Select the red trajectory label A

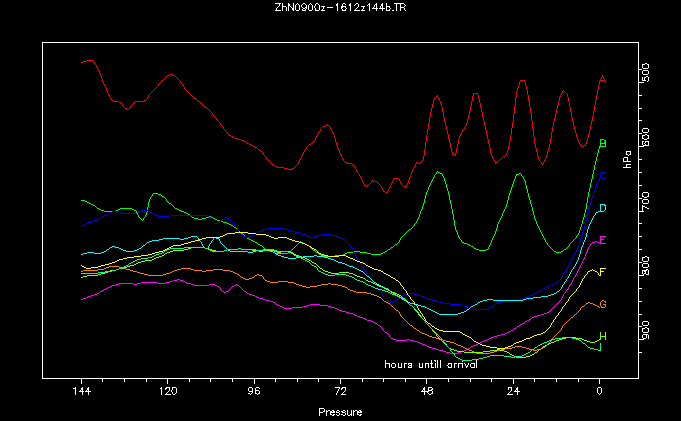point(602,79)
